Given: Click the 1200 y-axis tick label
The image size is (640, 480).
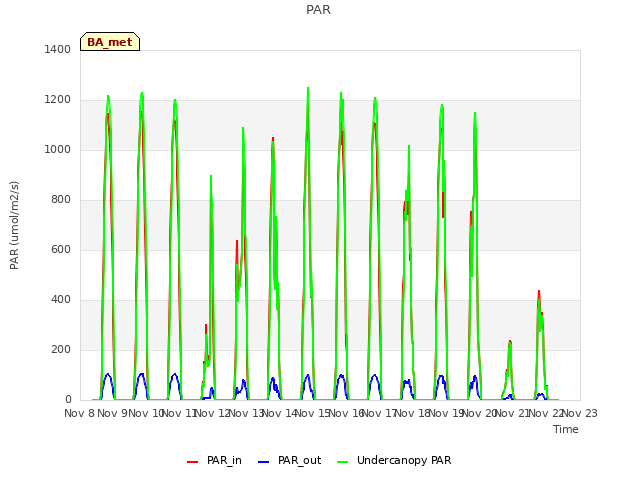Looking at the screenshot, I should click(58, 100).
